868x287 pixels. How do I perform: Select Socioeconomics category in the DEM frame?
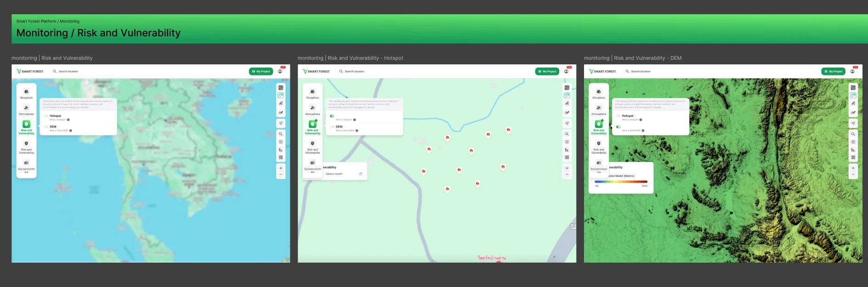pyautogui.click(x=599, y=166)
